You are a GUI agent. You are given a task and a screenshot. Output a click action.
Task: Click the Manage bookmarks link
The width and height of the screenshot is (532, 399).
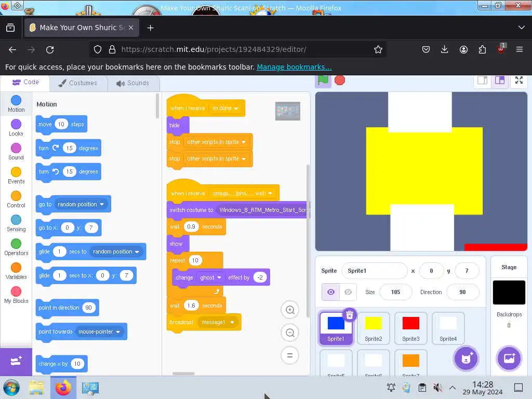294,67
